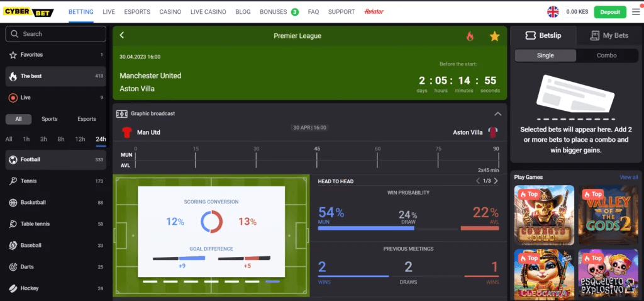
Task: Click the 0.00 KES balance
Action: (x=577, y=12)
